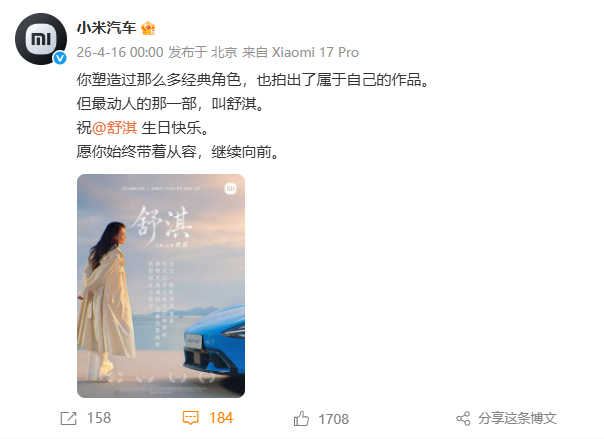The image size is (604, 439).
Task: Open the 舒淇 birthday poster image
Action: pos(161,286)
